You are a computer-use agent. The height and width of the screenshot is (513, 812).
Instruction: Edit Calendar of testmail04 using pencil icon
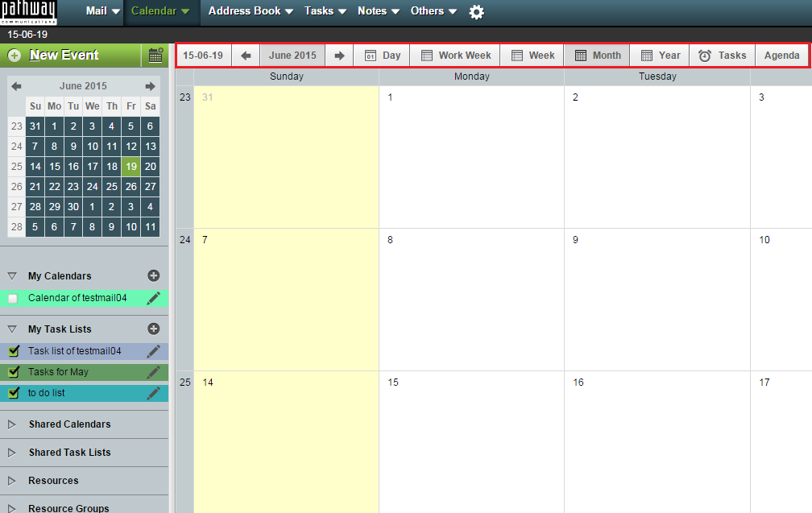click(153, 299)
